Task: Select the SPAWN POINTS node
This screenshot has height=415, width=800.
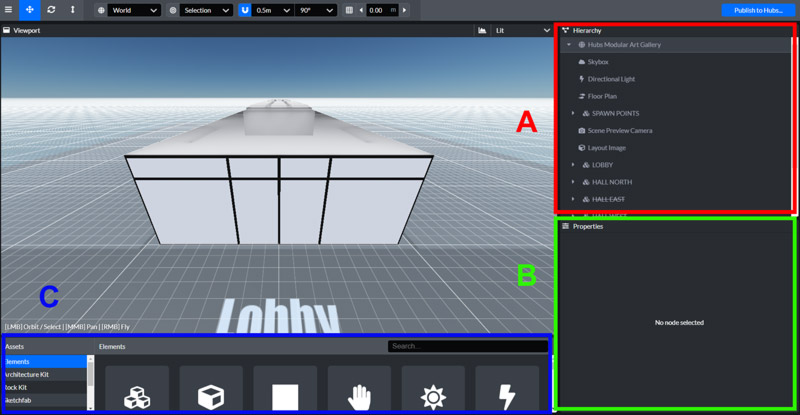Action: point(615,113)
